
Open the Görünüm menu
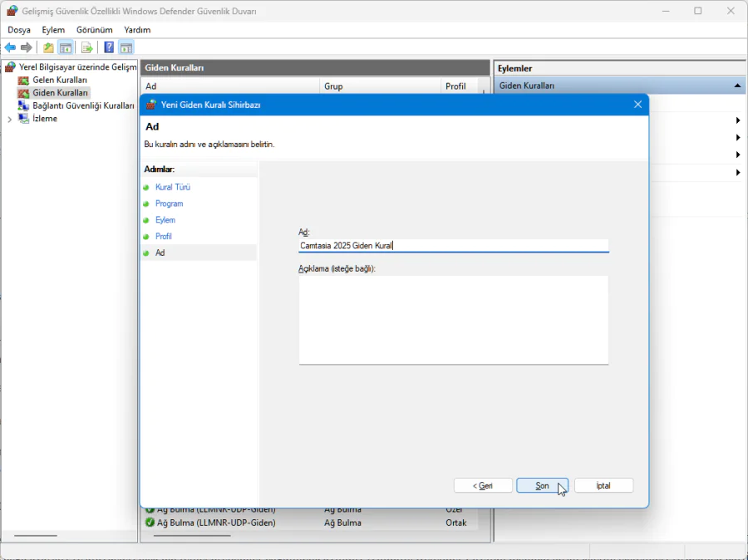(94, 30)
